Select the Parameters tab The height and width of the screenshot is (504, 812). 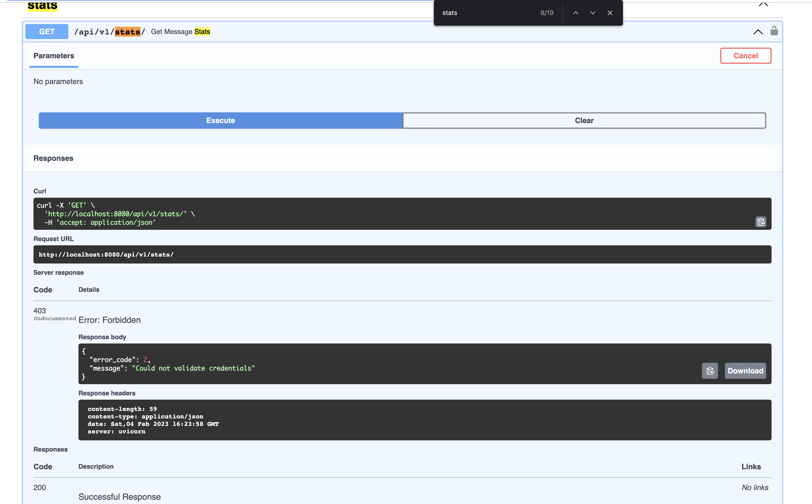(54, 56)
